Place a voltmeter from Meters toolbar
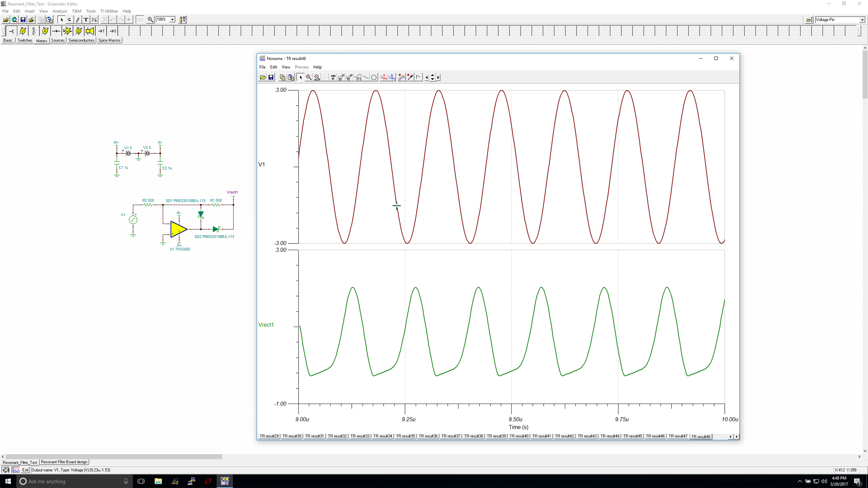The height and width of the screenshot is (488, 868). tap(23, 31)
